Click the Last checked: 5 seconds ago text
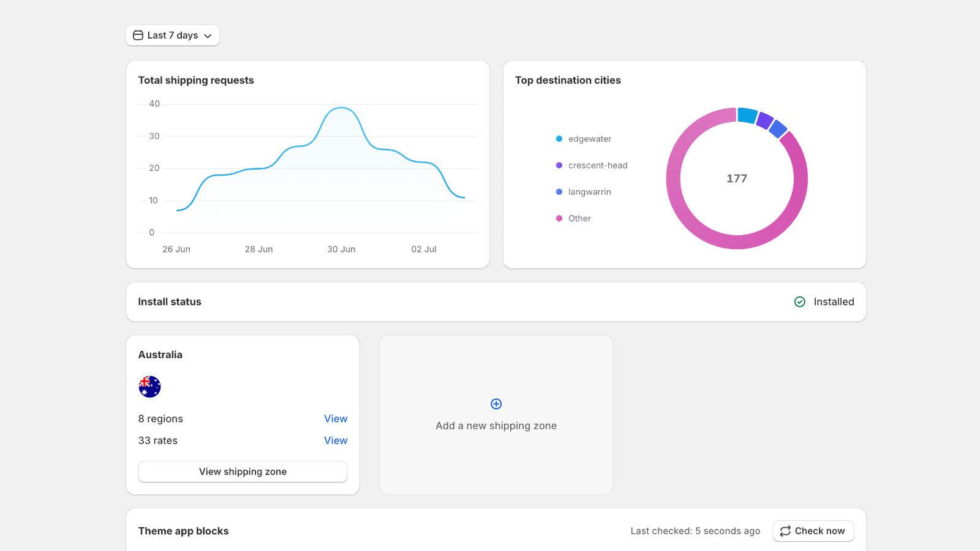 (x=695, y=531)
